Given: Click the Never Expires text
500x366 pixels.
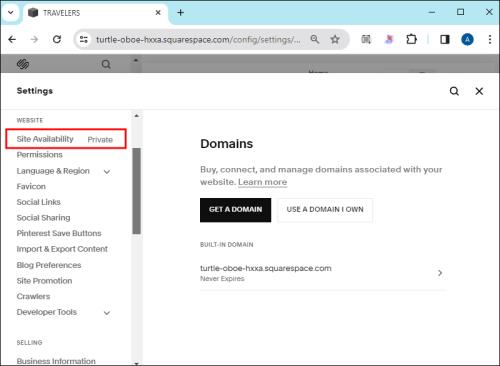Looking at the screenshot, I should (x=222, y=279).
